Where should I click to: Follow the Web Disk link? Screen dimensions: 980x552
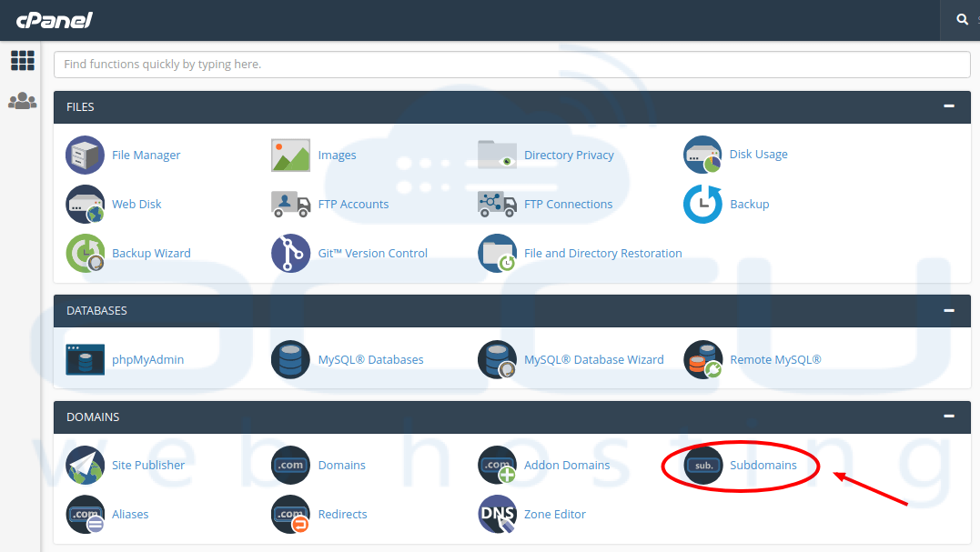[x=136, y=205]
